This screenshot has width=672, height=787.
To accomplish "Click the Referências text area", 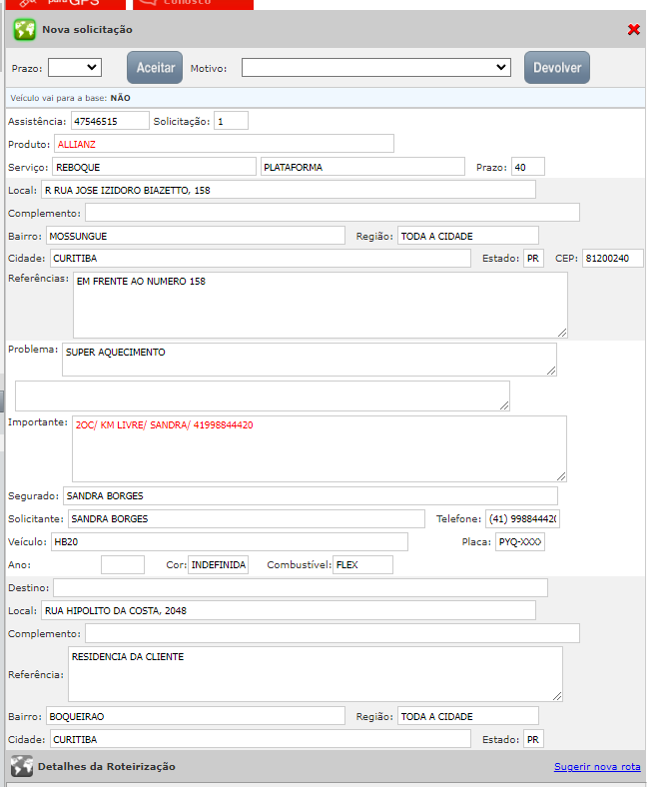I will pos(320,305).
